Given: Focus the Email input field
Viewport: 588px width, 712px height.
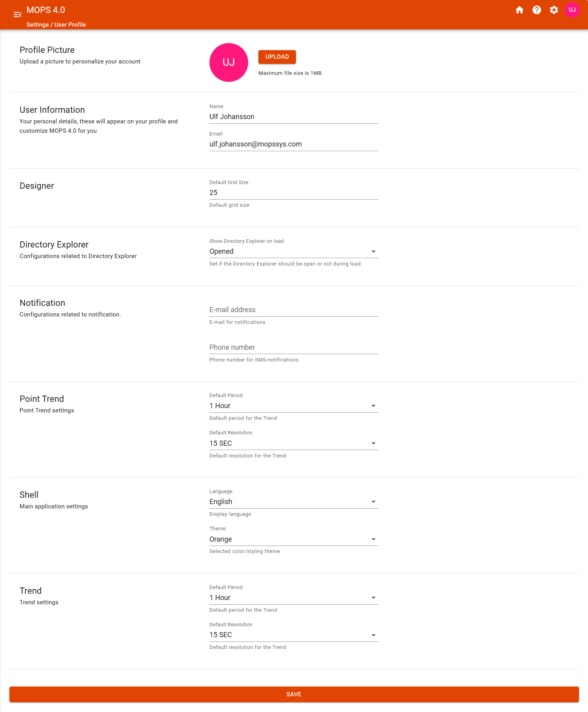Looking at the screenshot, I should (294, 144).
